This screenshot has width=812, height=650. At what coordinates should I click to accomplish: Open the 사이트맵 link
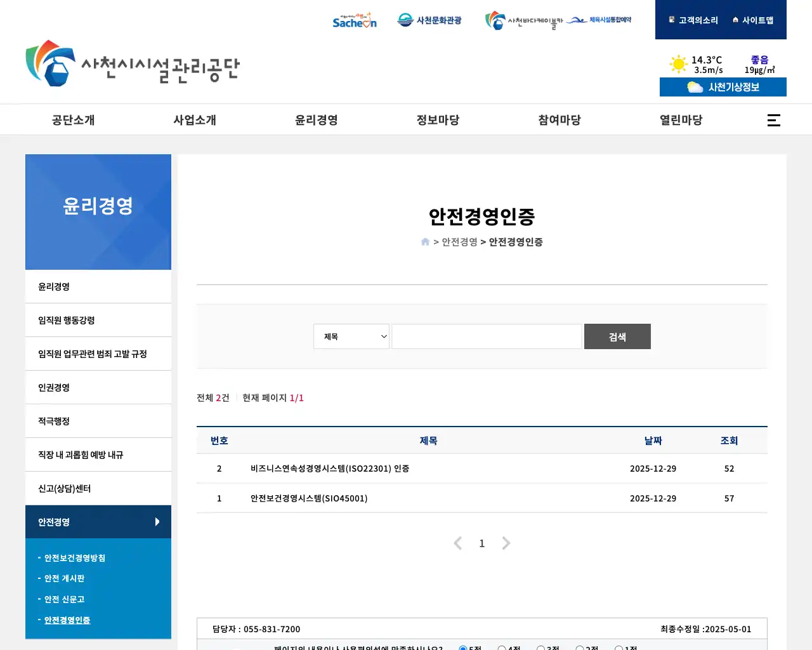(x=753, y=20)
